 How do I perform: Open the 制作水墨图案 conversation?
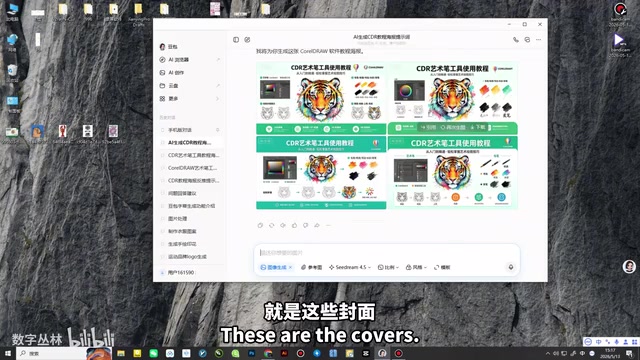[190, 231]
